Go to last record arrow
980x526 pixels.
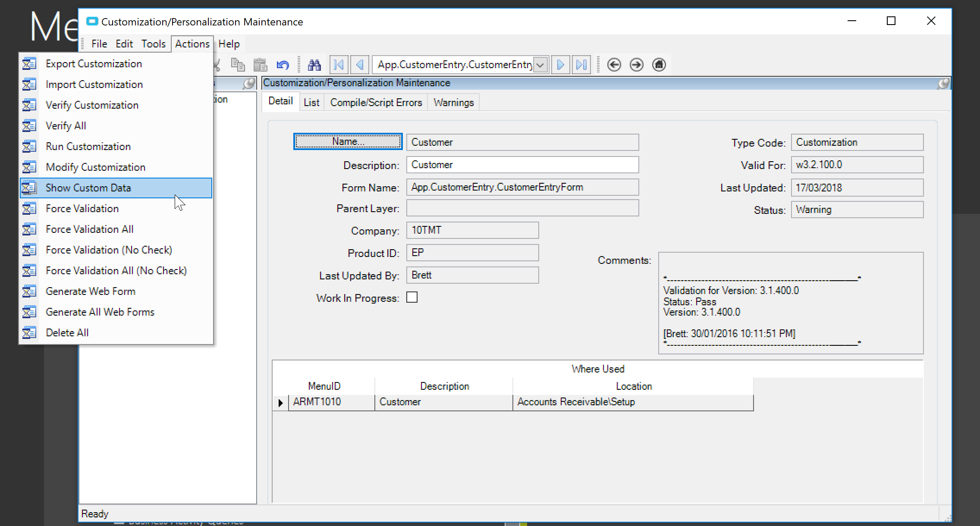click(x=581, y=65)
